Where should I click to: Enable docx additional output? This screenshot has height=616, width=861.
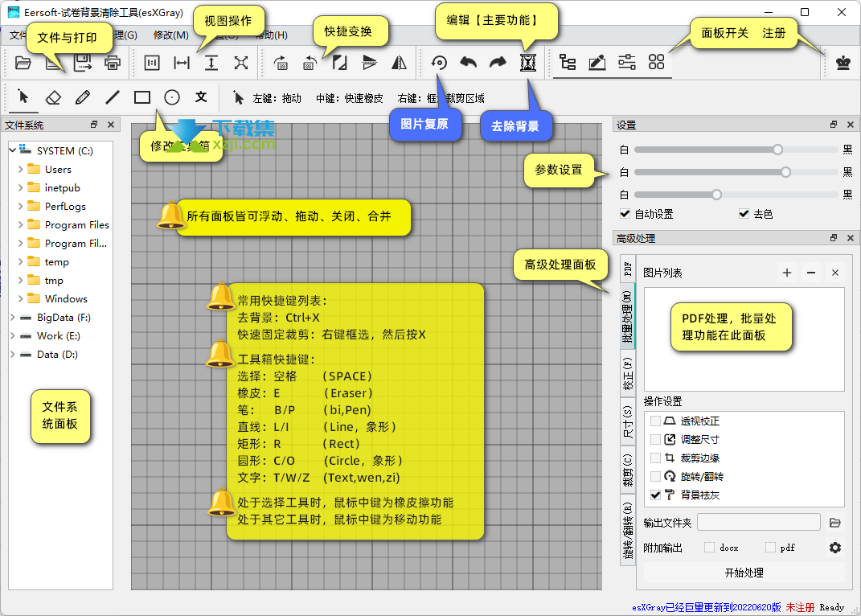(x=709, y=548)
